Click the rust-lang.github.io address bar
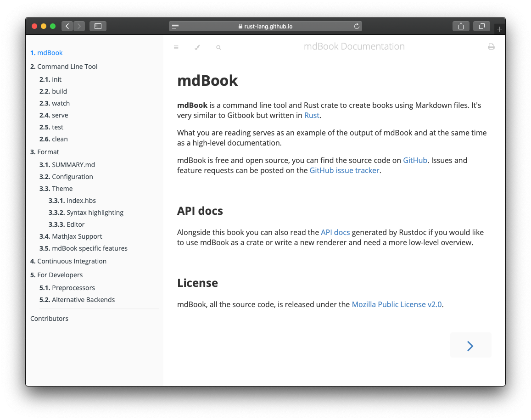The width and height of the screenshot is (531, 420). 265,26
